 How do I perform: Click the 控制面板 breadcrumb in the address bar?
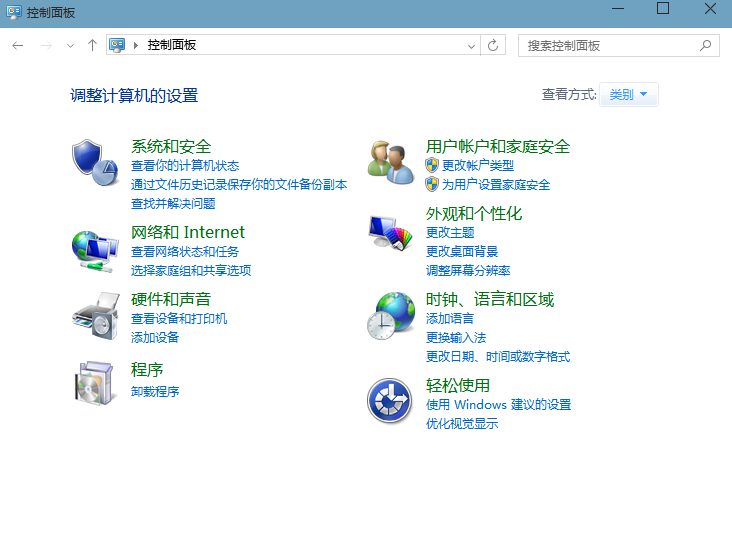[172, 45]
